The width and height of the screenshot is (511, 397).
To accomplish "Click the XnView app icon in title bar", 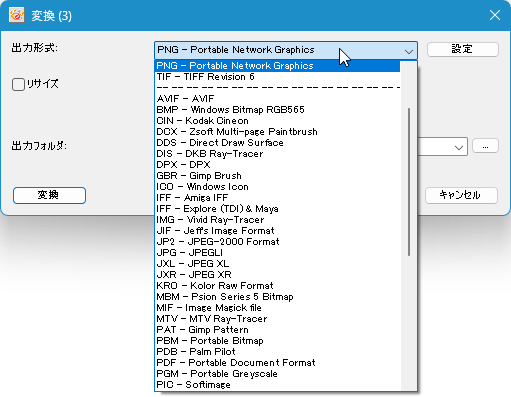I will 16,15.
